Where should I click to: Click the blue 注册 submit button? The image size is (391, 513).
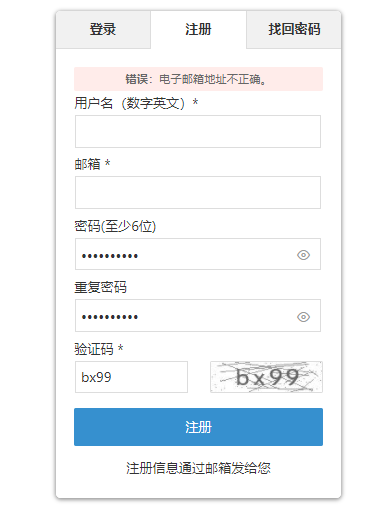tap(198, 427)
